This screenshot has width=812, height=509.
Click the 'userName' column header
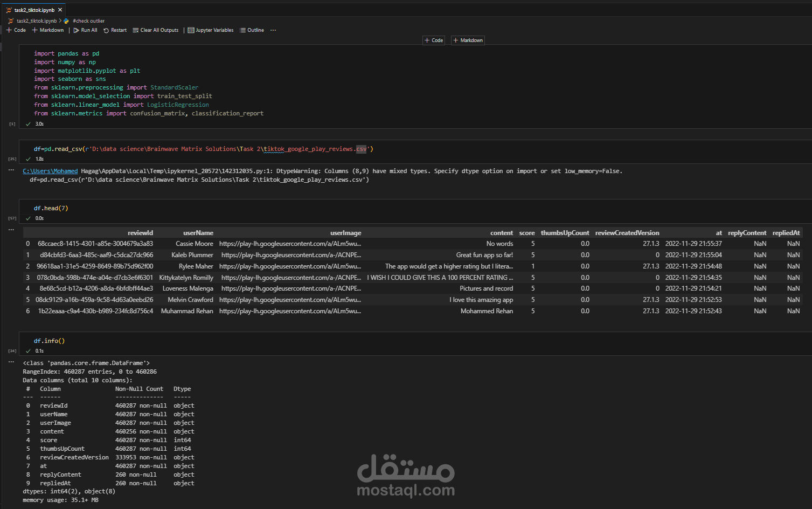(198, 233)
